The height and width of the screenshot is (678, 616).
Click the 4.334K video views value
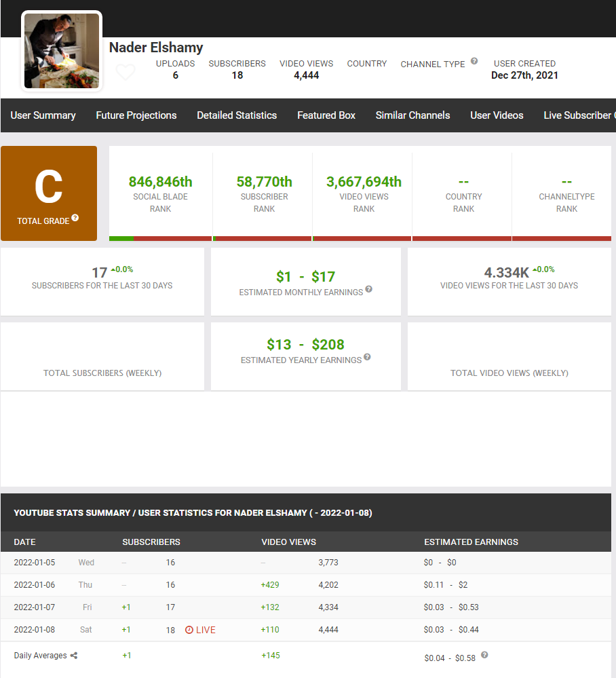coord(506,272)
